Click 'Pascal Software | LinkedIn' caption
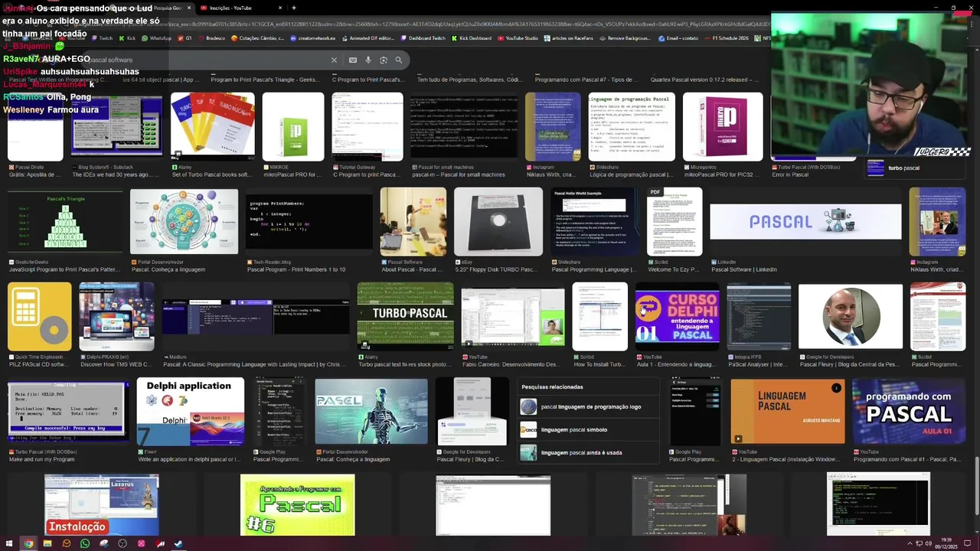 [744, 269]
